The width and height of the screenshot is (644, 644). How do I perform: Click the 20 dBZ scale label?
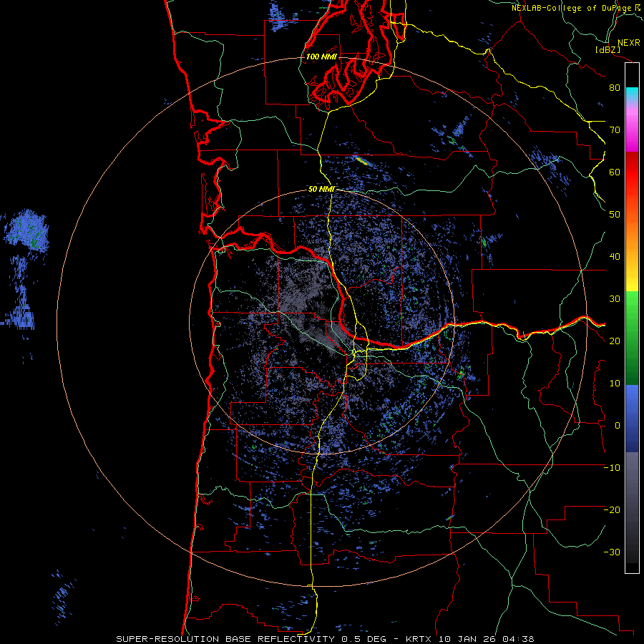(x=615, y=341)
